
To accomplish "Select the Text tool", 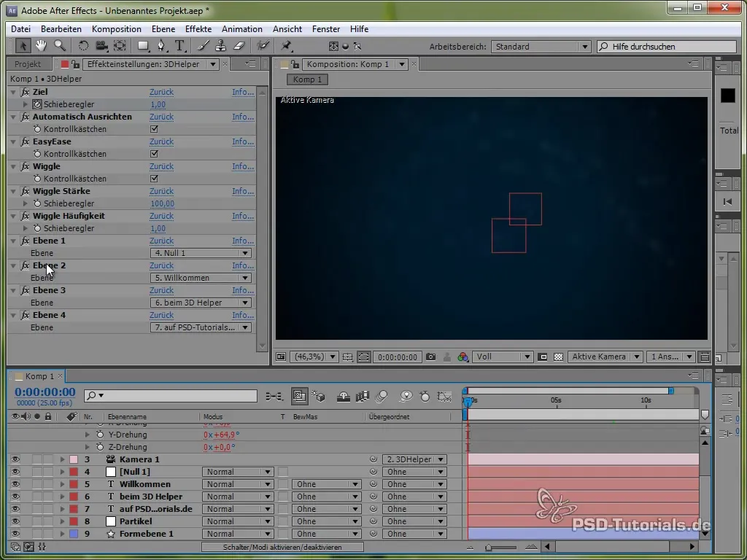I will click(179, 46).
